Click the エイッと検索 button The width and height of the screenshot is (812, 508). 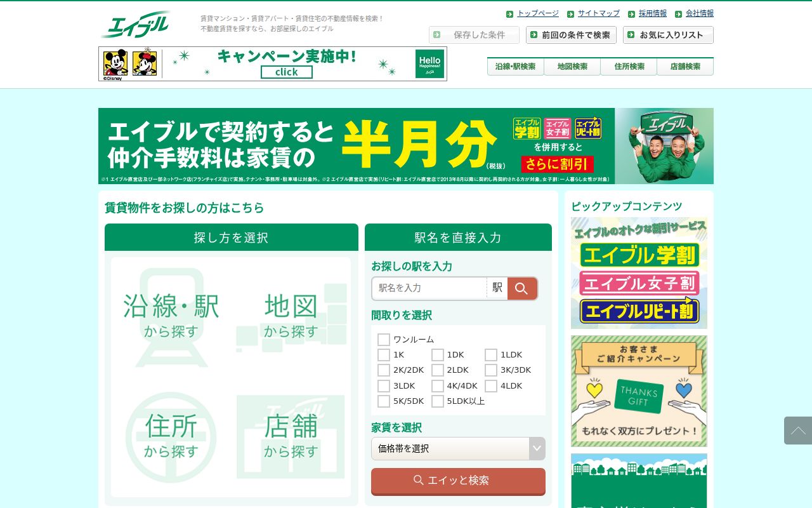click(458, 481)
